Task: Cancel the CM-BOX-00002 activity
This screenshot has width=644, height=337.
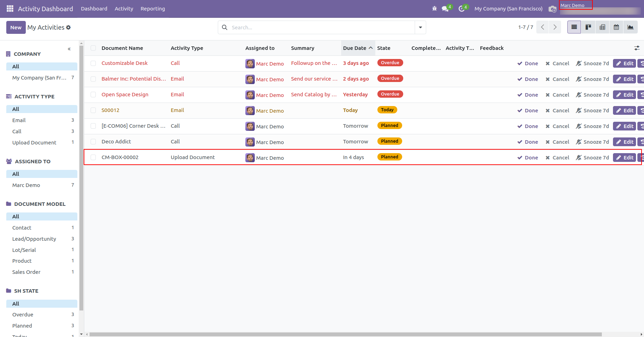Action: click(557, 158)
